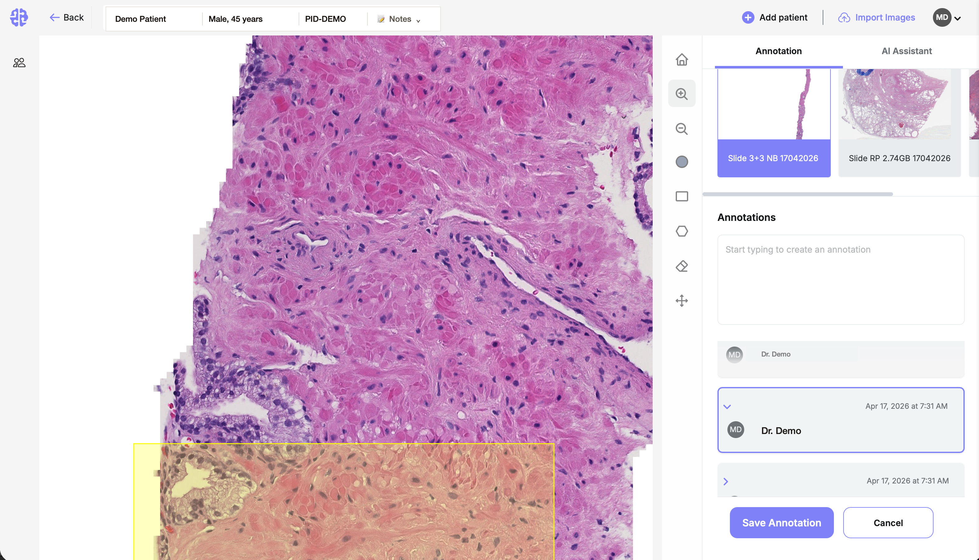
Task: Click the MD avatar in top bar
Action: point(942,17)
